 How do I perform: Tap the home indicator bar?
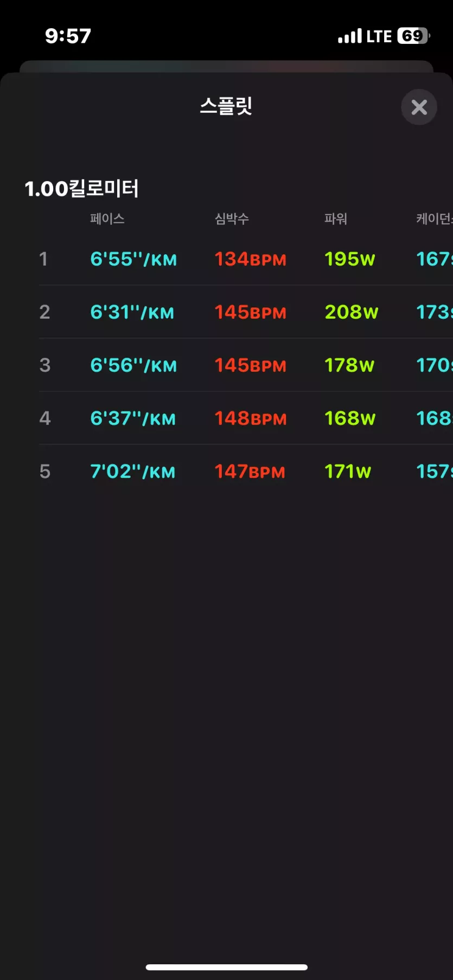point(227,967)
